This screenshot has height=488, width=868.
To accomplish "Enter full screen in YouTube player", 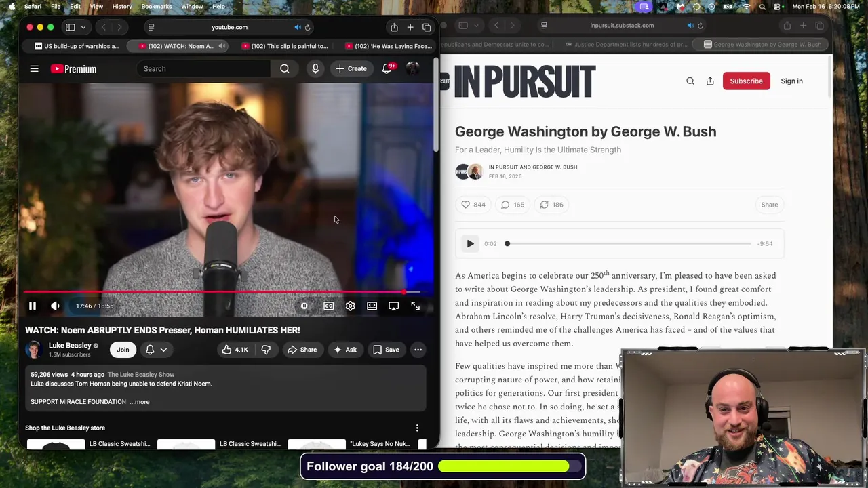I will (x=415, y=306).
